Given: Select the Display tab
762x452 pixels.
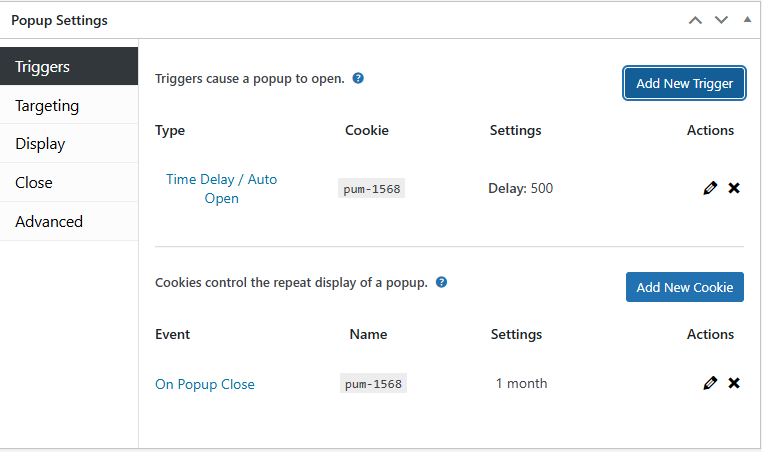Looking at the screenshot, I should (x=69, y=144).
